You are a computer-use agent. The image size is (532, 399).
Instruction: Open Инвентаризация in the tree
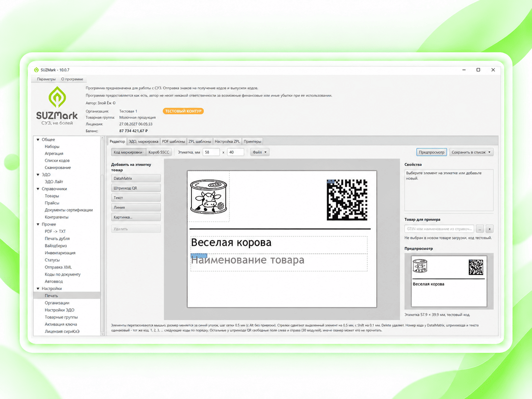click(x=60, y=253)
